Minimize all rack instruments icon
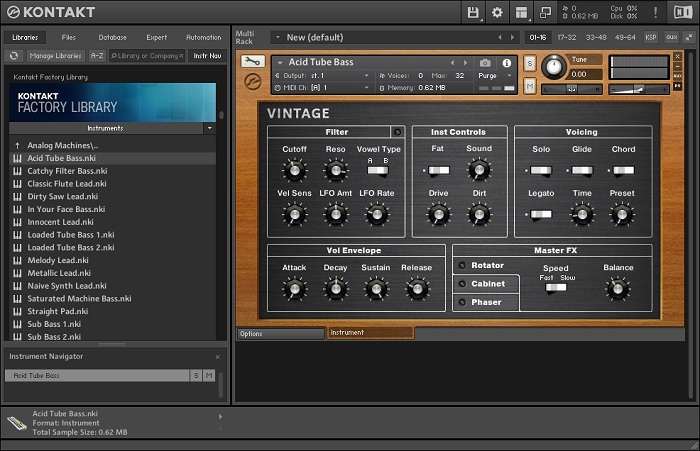 click(x=689, y=38)
